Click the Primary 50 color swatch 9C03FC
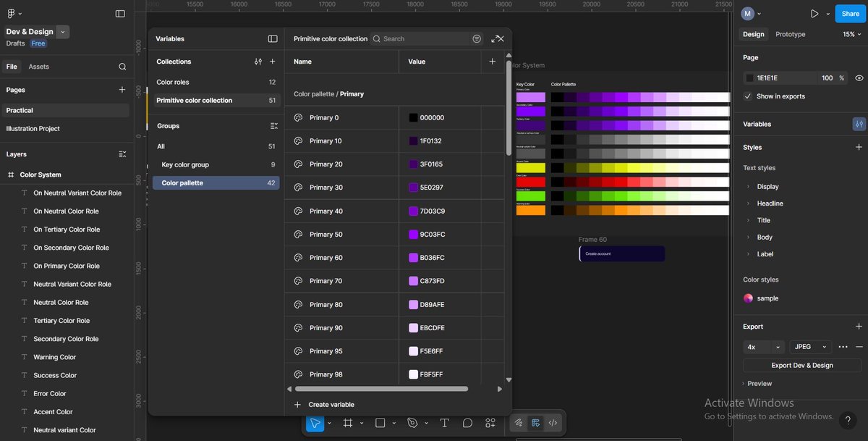The width and height of the screenshot is (868, 441). point(413,235)
